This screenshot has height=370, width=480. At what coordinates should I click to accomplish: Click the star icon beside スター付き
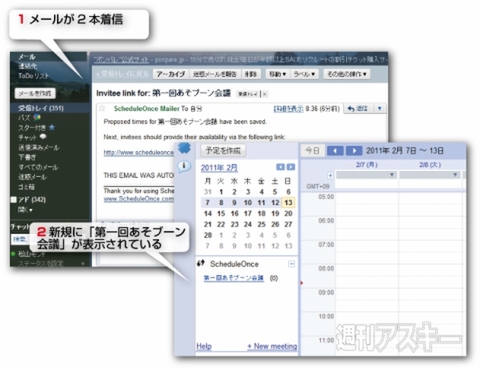52,127
